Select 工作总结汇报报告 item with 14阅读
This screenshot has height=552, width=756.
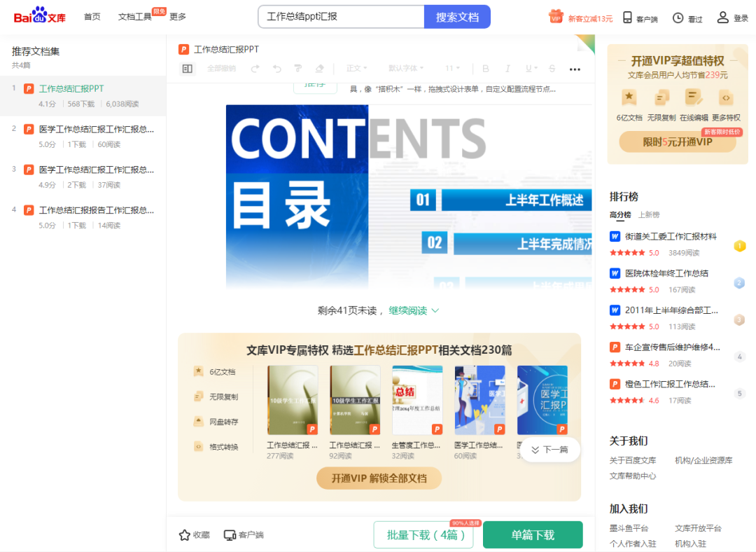click(x=83, y=217)
